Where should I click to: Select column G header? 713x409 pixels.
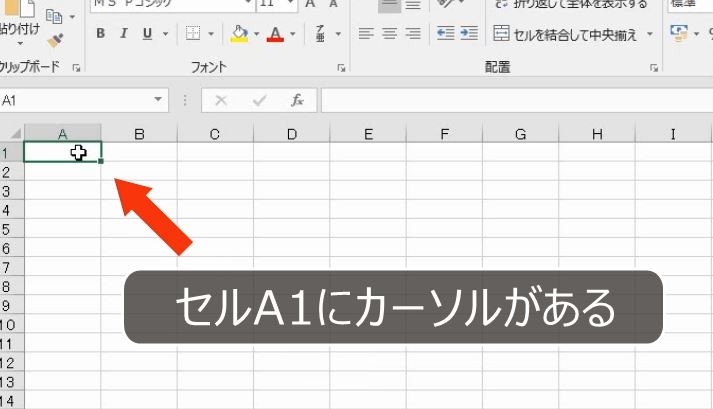click(x=521, y=134)
